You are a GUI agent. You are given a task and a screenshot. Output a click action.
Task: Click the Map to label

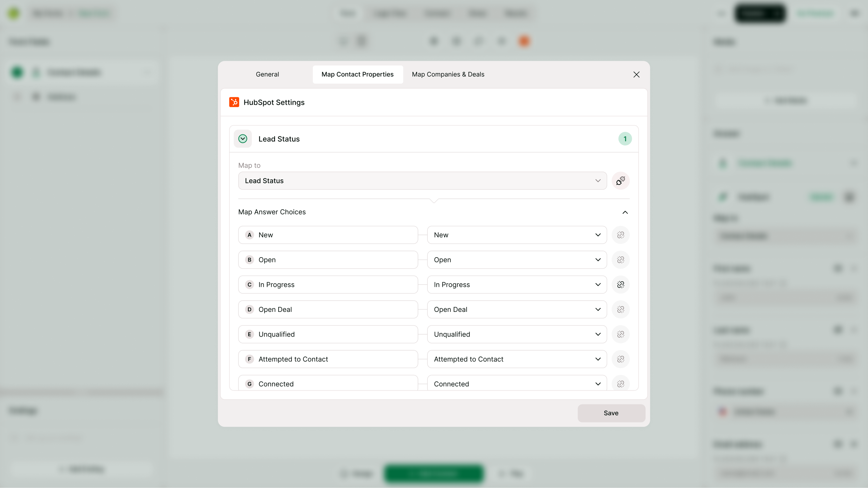[249, 165]
